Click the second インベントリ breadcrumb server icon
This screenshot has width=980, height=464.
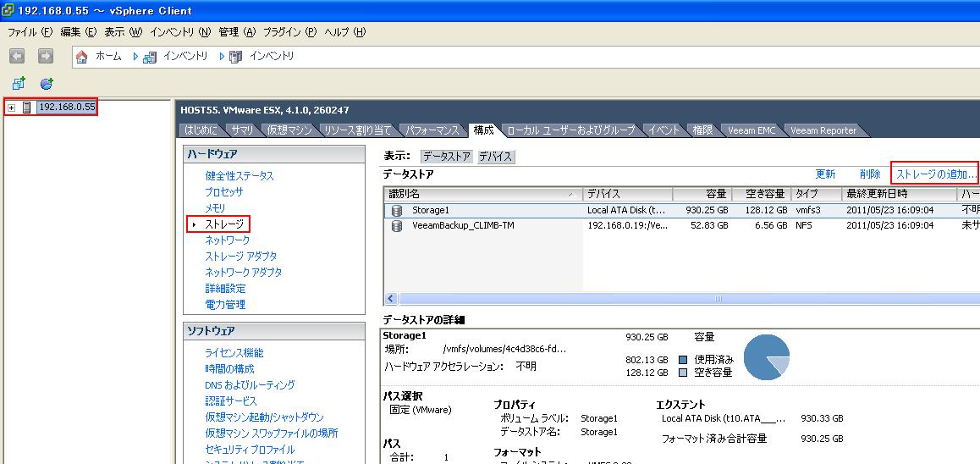[x=235, y=56]
